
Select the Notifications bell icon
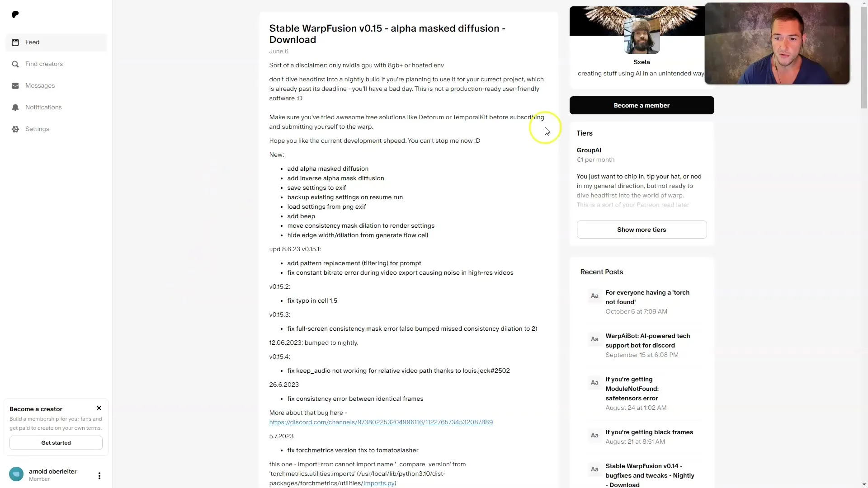(15, 107)
